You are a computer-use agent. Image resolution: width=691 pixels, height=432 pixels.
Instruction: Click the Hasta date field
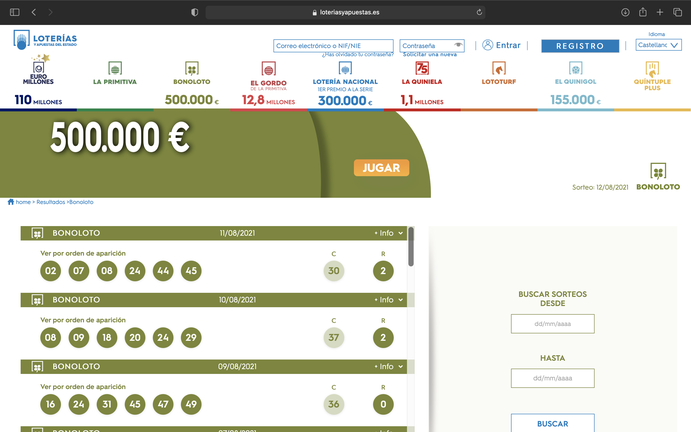(x=553, y=378)
